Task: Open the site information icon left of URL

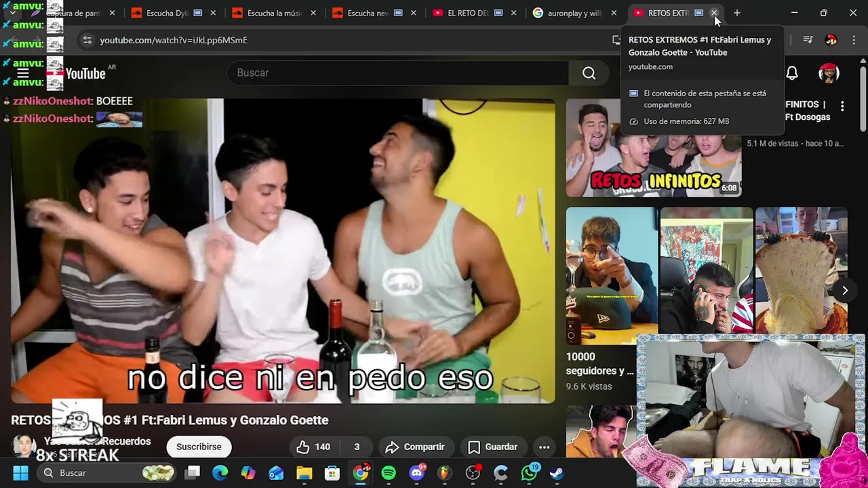Action: 87,40
